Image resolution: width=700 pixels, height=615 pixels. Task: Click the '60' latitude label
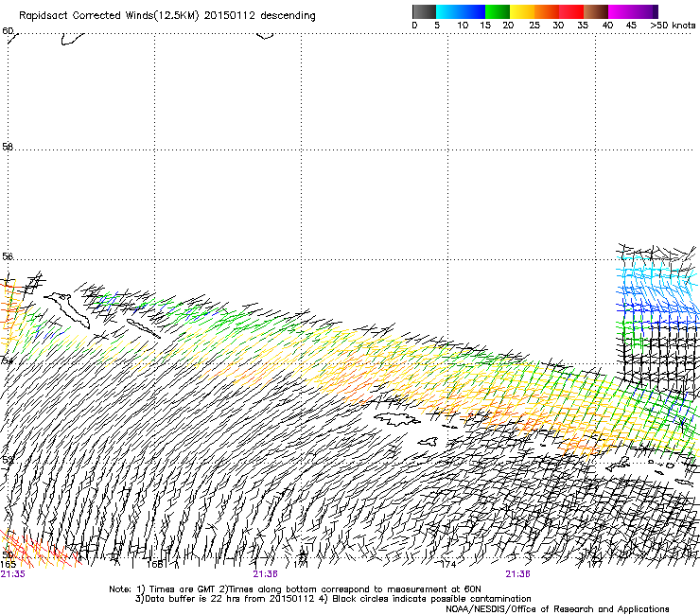(8, 31)
